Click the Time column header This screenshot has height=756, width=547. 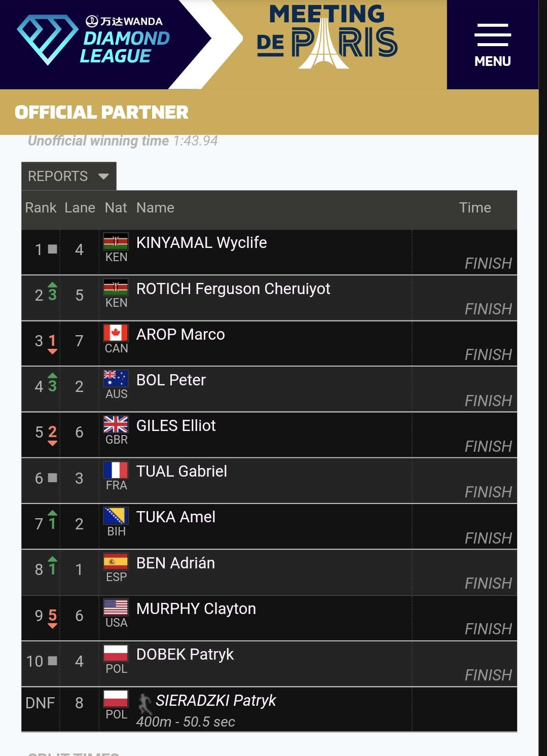point(475,208)
